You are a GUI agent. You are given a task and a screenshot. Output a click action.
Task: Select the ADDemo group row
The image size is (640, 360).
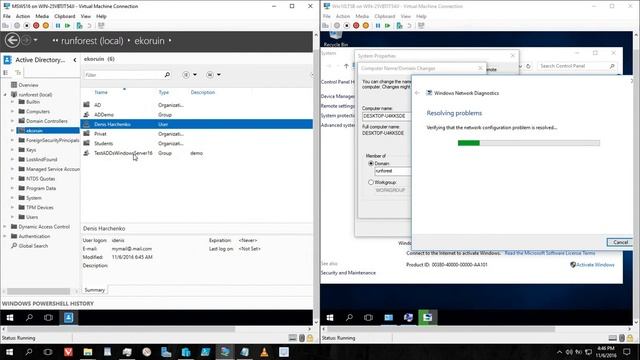(x=197, y=115)
